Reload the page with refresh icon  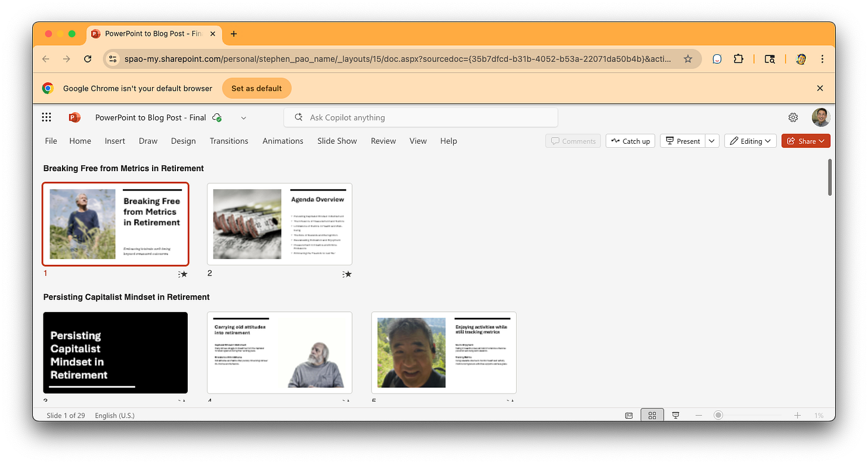point(88,59)
